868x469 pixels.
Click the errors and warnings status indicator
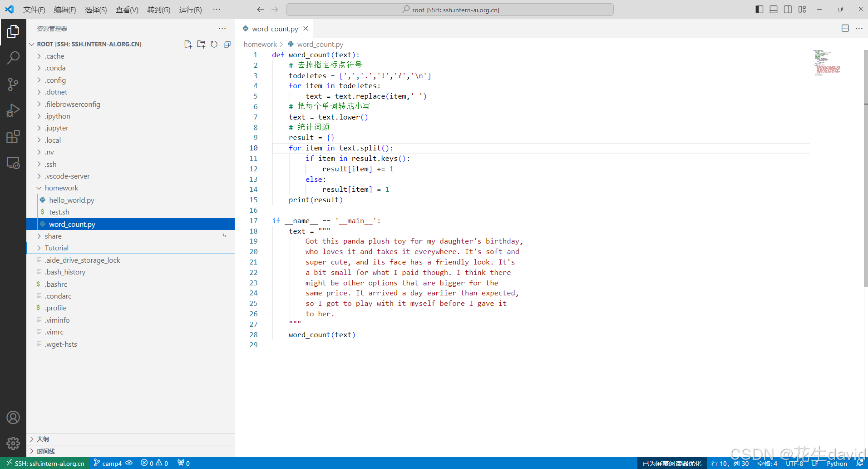[154, 463]
